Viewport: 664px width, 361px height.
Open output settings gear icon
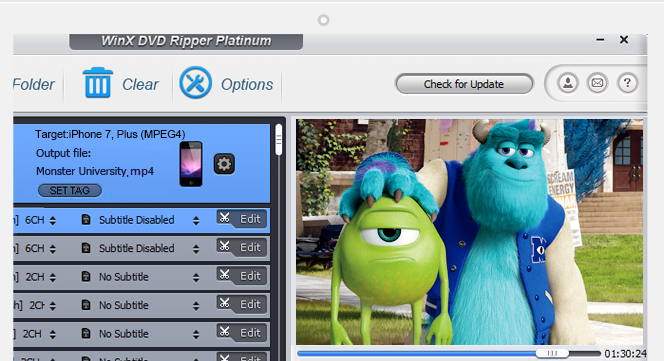tap(224, 164)
